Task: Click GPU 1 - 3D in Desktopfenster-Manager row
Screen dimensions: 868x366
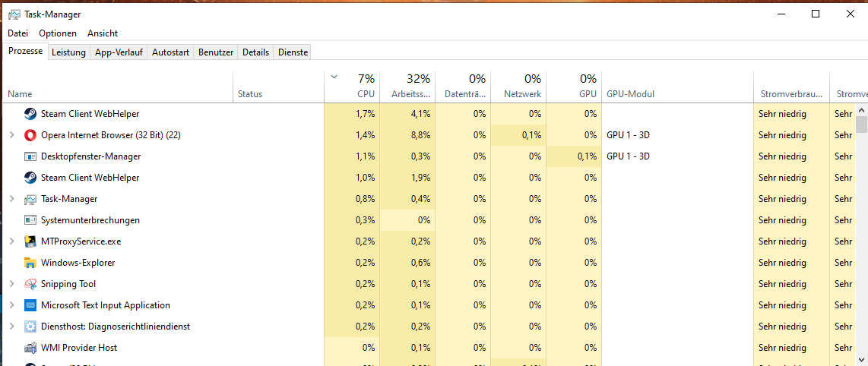Action: pos(629,156)
